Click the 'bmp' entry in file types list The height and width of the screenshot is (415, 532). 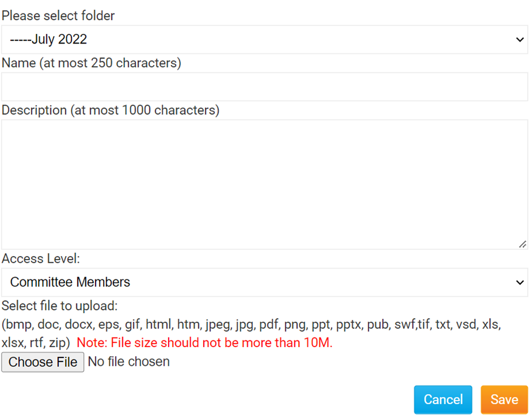(x=18, y=325)
